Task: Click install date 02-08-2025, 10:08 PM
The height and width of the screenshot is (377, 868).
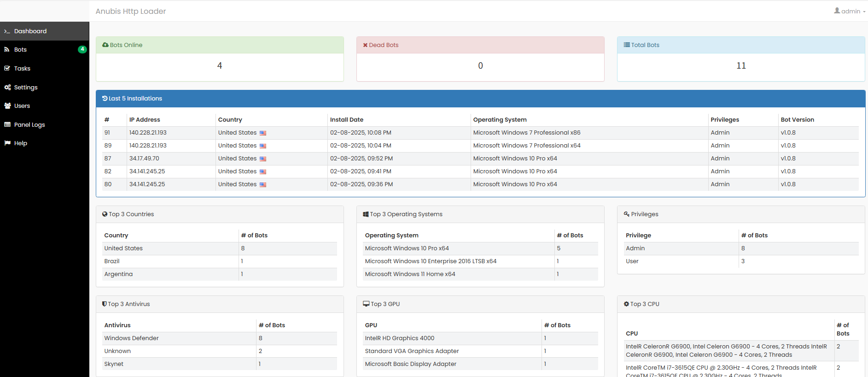Action: point(361,132)
